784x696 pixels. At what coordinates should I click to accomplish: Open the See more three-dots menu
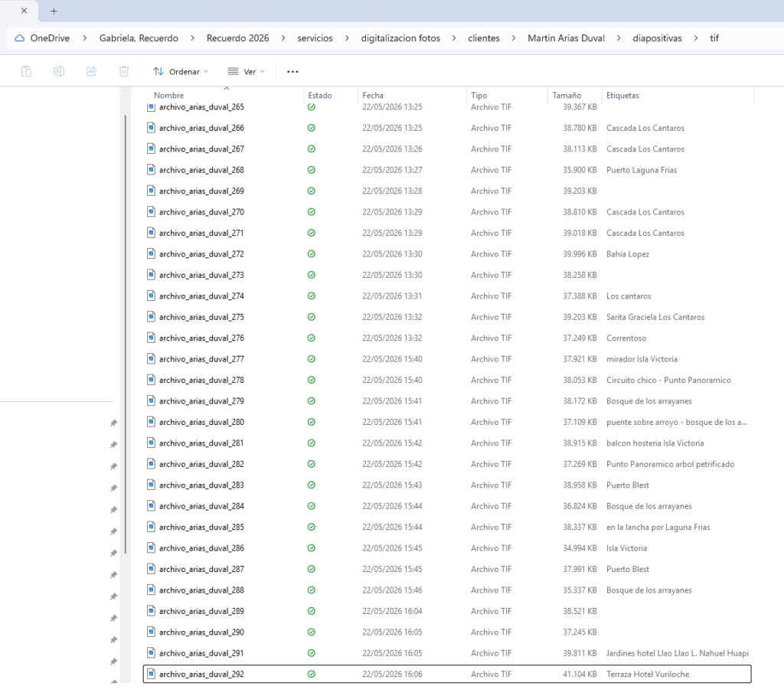point(292,71)
